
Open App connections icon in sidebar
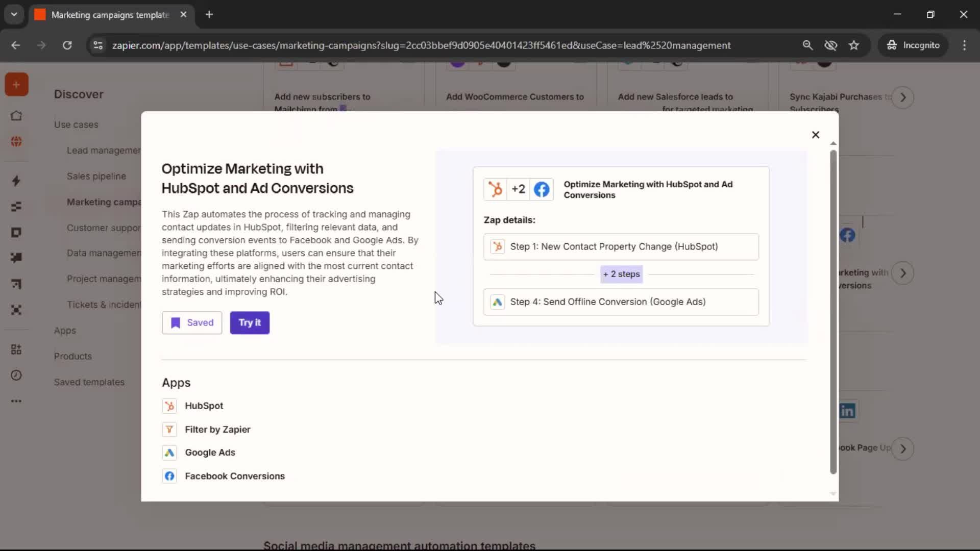pos(16,349)
